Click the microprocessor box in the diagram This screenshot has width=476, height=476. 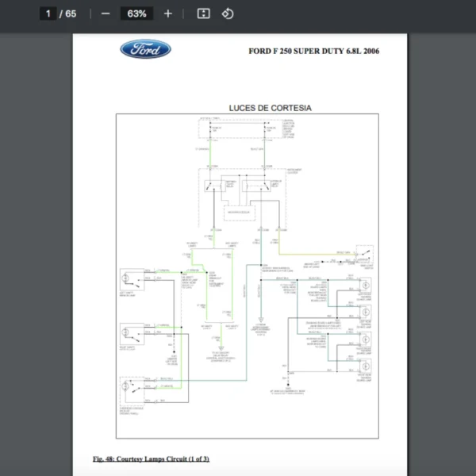237,212
